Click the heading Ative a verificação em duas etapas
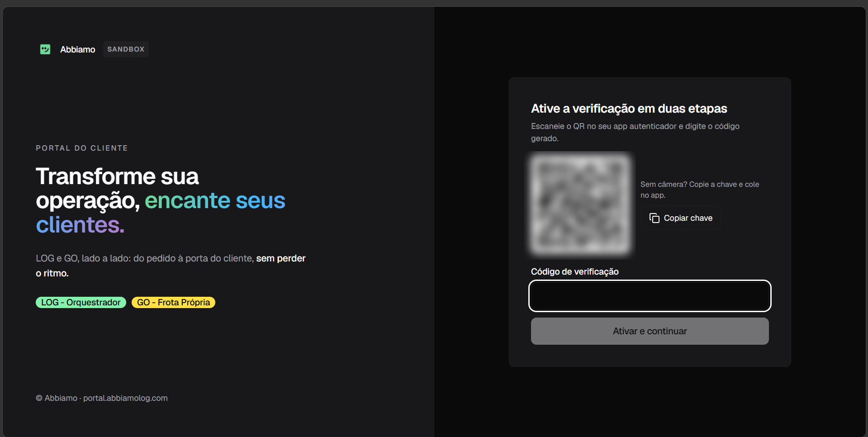The width and height of the screenshot is (868, 437). [629, 109]
